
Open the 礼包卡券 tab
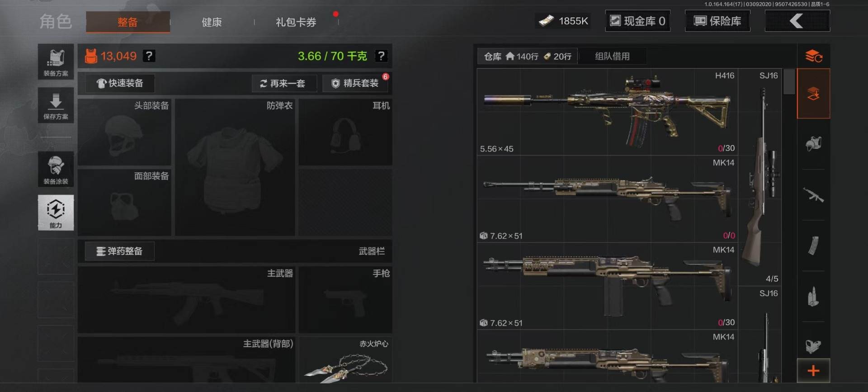coord(296,22)
